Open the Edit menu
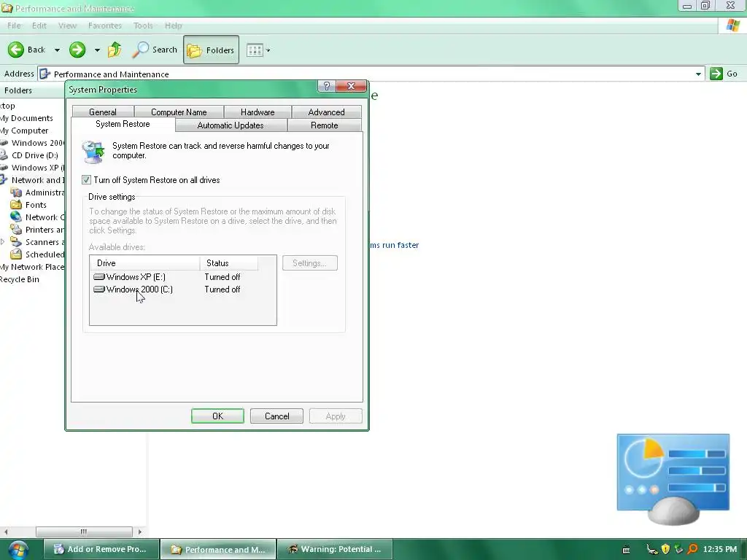Viewport: 747px width, 560px height. (x=39, y=26)
